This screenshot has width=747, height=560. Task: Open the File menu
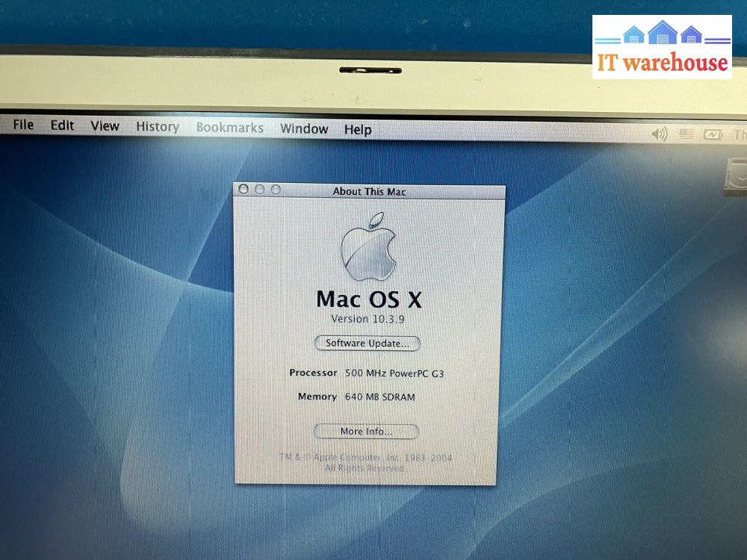tap(23, 125)
